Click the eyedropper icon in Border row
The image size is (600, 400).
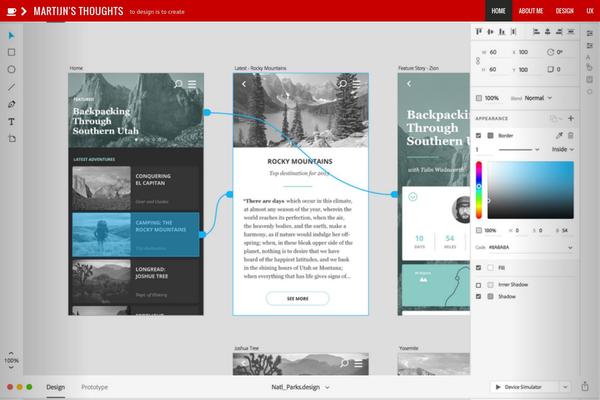click(x=559, y=135)
